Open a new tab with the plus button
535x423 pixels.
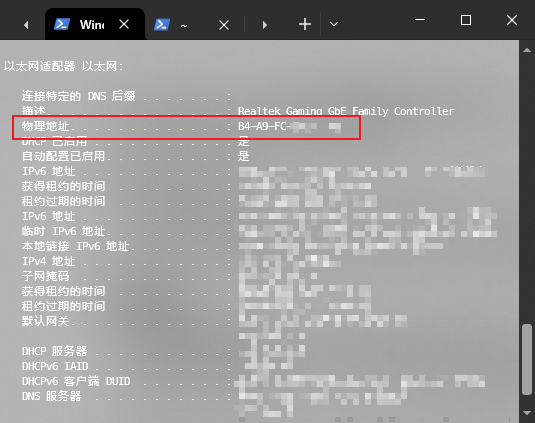[x=305, y=24]
